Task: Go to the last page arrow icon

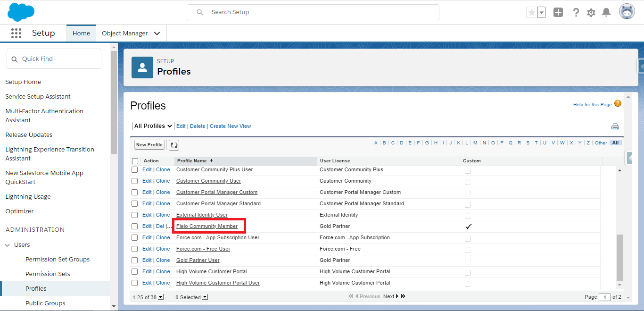Action: click(403, 296)
